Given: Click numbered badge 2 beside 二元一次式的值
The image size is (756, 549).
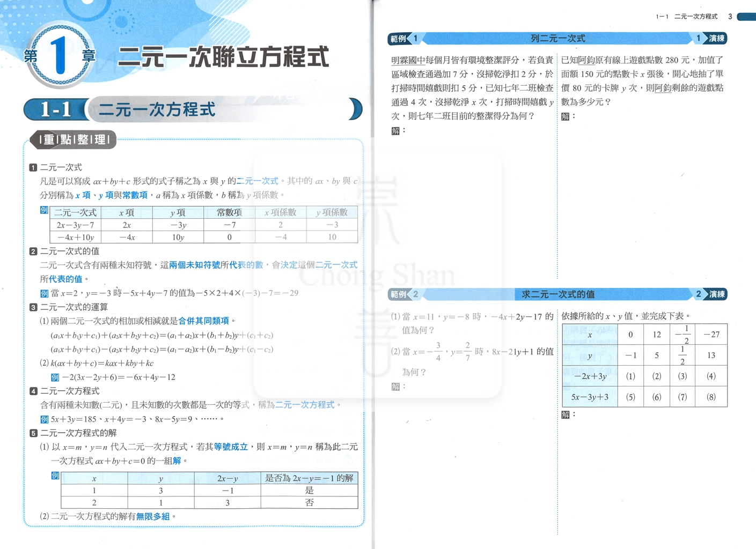Looking at the screenshot, I should point(33,251).
